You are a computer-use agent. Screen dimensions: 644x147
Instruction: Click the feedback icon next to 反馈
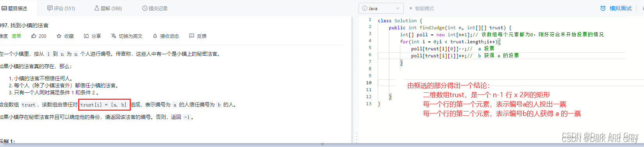tap(192, 36)
